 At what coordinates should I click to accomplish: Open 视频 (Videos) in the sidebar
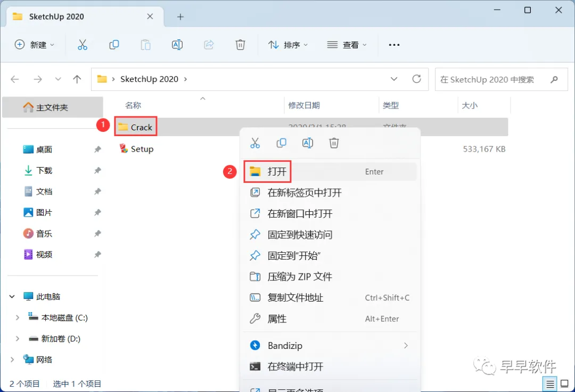click(x=44, y=254)
